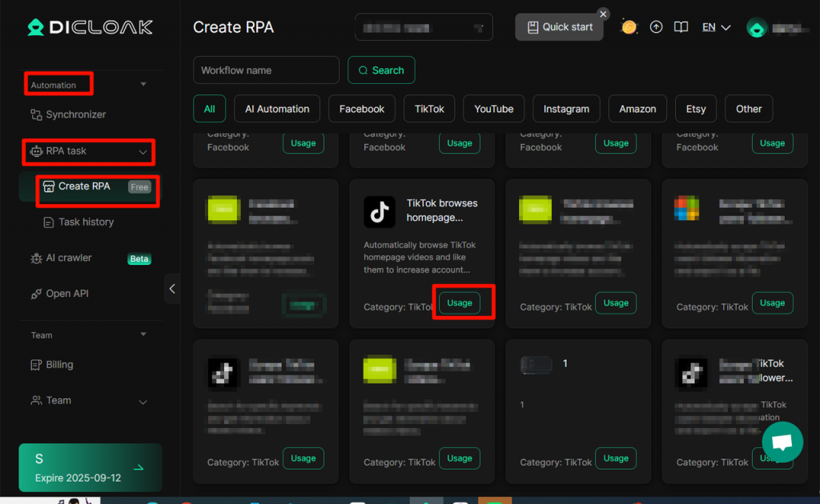Open the Synchronizer page
This screenshot has height=504, width=820.
tap(69, 114)
